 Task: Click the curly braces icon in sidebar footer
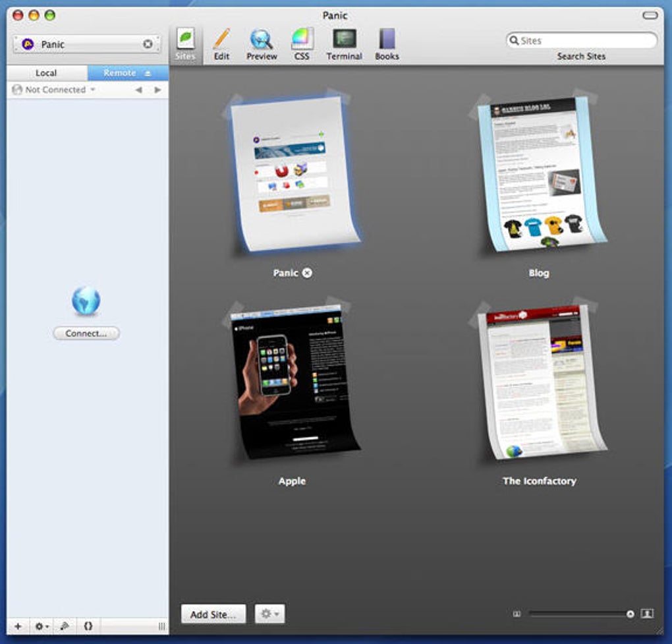click(x=88, y=626)
